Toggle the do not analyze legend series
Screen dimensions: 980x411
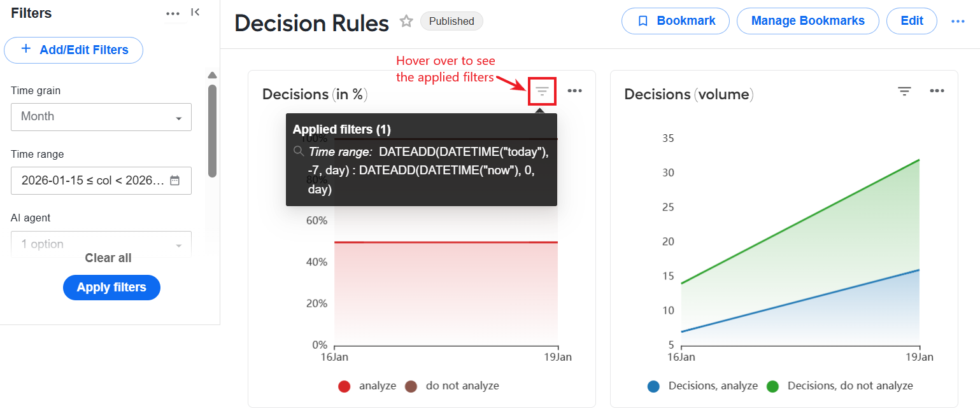451,386
